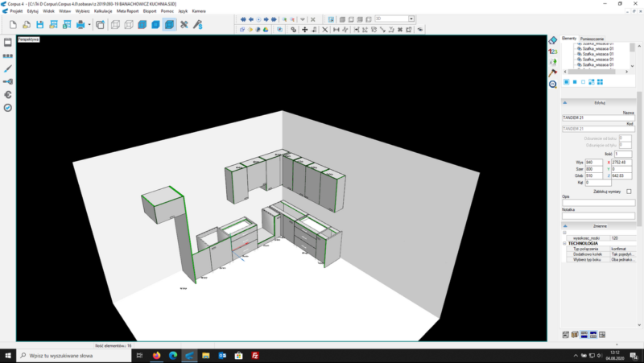Click the printer icon in the toolbar
644x363 pixels.
(x=80, y=25)
